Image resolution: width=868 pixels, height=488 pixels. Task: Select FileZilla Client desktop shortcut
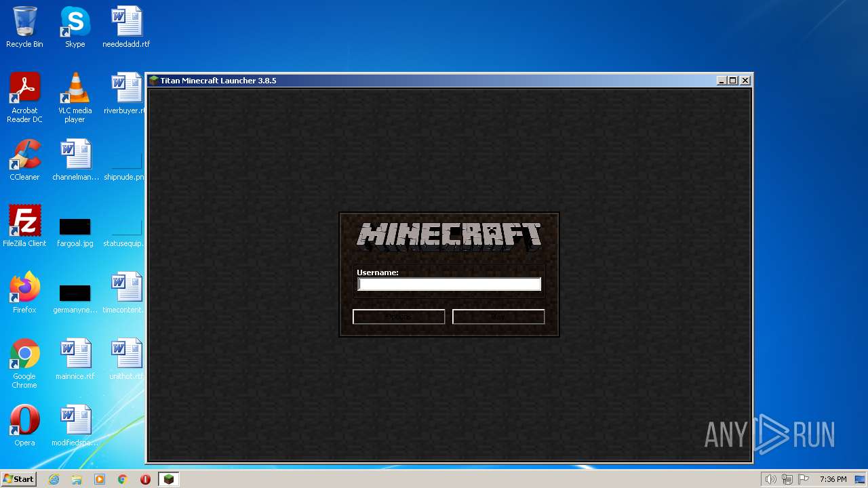24,226
